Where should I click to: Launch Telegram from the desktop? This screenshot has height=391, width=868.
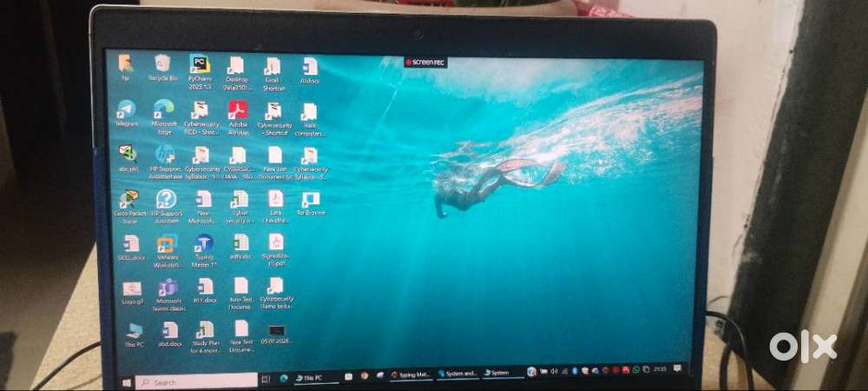click(127, 113)
